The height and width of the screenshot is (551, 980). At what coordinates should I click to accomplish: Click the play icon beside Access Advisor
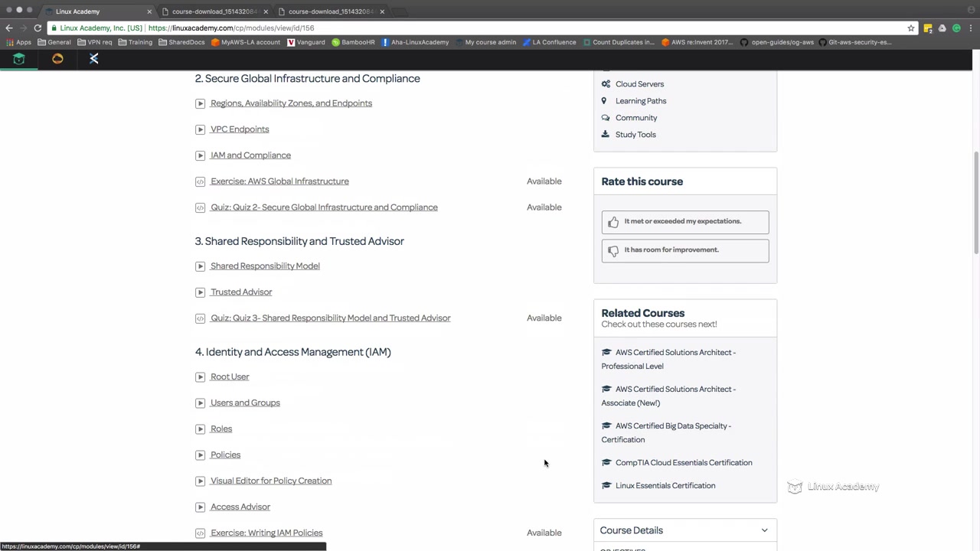200,507
